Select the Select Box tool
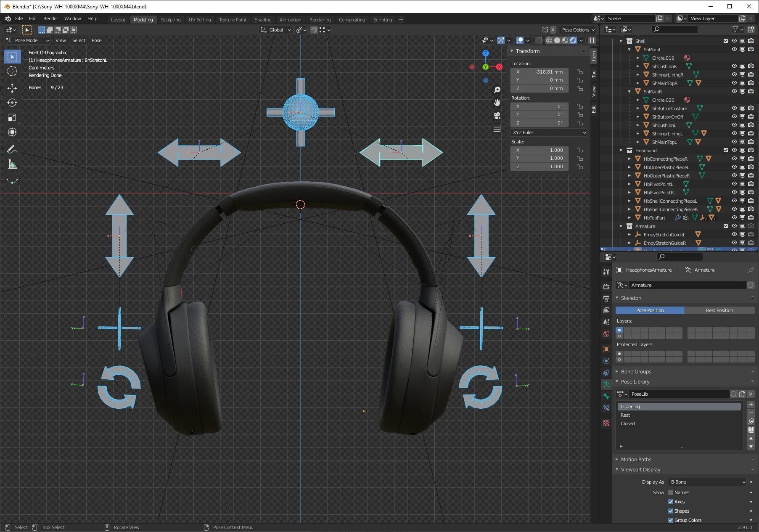Image resolution: width=759 pixels, height=532 pixels. pyautogui.click(x=12, y=56)
